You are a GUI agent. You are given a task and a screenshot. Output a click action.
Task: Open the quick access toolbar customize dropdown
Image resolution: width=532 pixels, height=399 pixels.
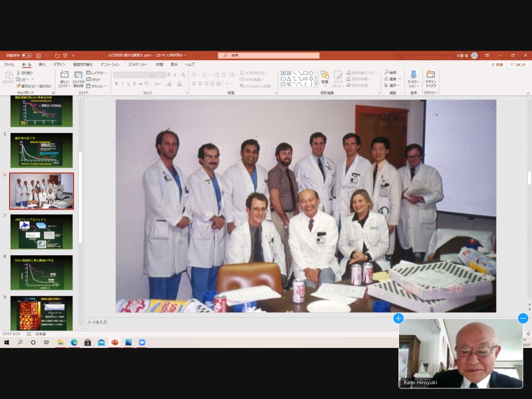pos(73,55)
